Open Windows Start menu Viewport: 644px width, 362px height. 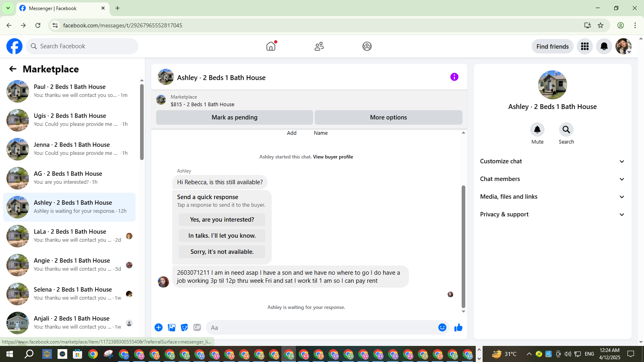10,354
